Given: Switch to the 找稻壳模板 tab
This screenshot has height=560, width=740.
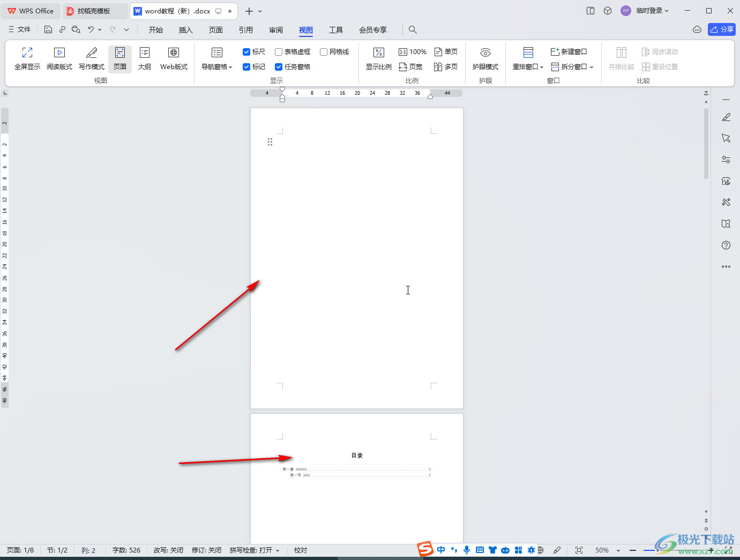Looking at the screenshot, I should coord(95,11).
